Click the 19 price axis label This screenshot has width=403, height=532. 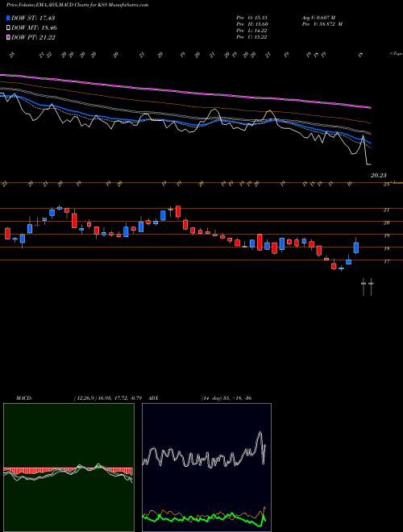pyautogui.click(x=386, y=236)
